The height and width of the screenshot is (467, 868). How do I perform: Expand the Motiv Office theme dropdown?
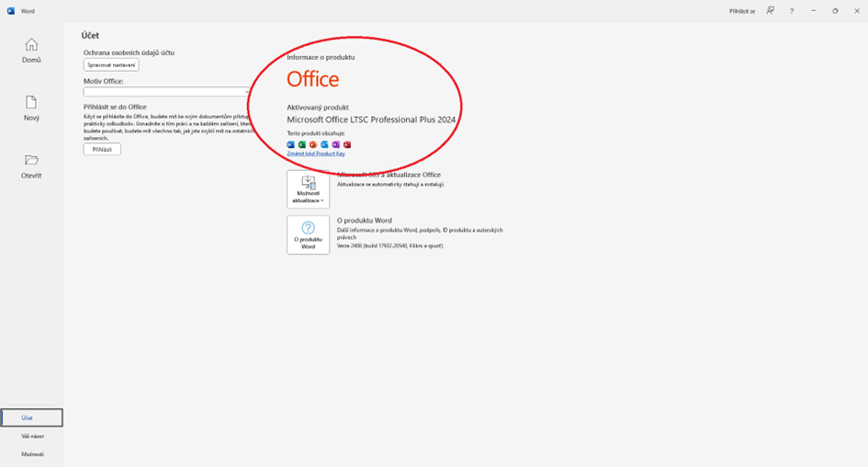pos(166,92)
